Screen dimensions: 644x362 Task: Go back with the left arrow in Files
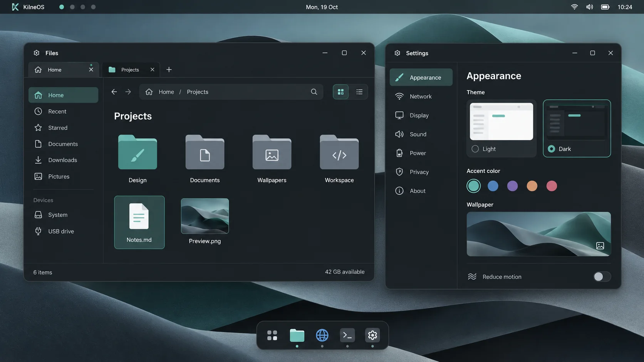click(114, 92)
